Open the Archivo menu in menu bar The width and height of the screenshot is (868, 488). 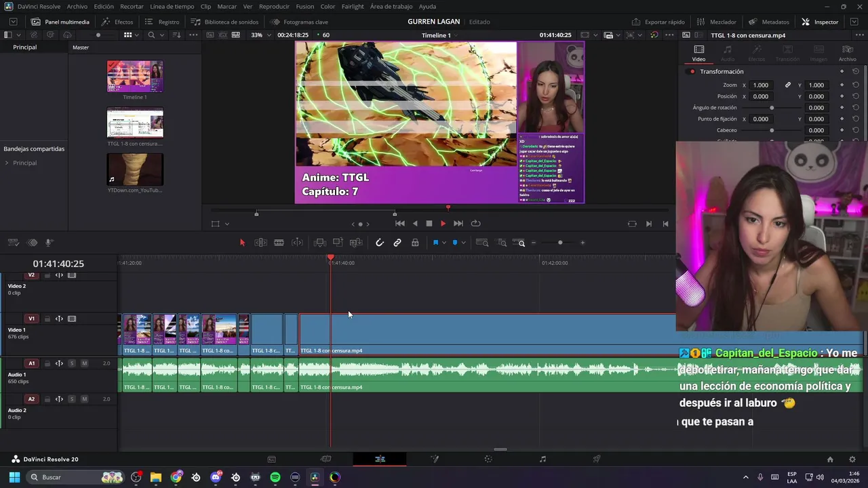click(77, 6)
